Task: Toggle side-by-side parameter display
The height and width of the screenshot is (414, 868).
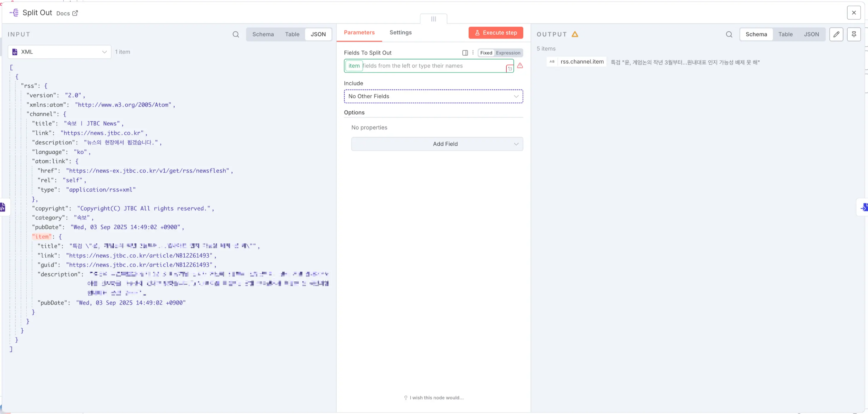Action: pyautogui.click(x=465, y=52)
